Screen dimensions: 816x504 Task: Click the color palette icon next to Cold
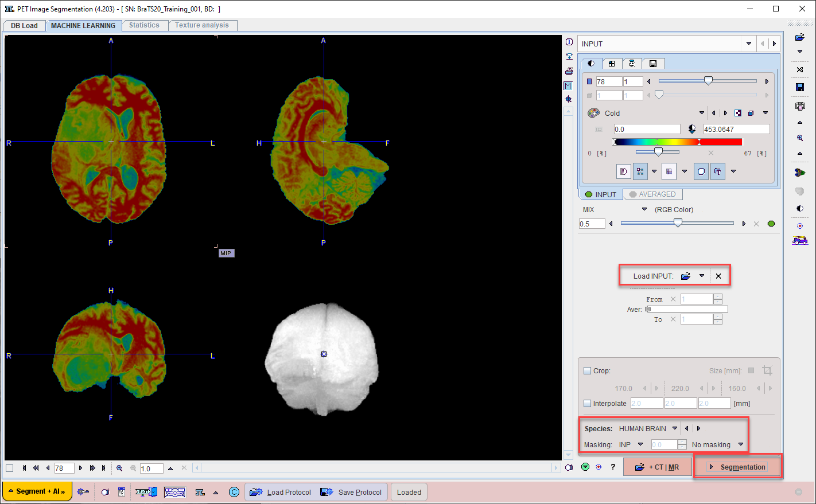click(593, 113)
